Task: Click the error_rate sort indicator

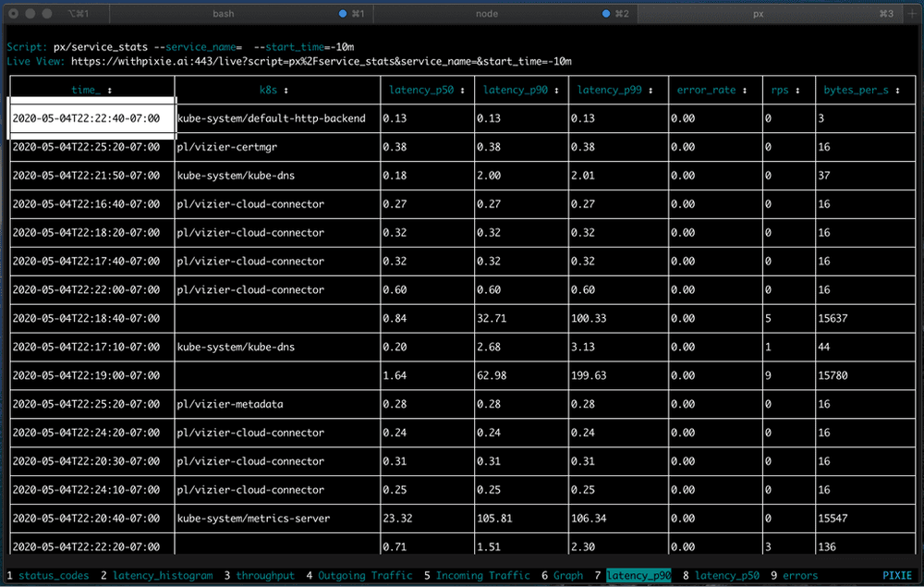Action: pos(744,91)
